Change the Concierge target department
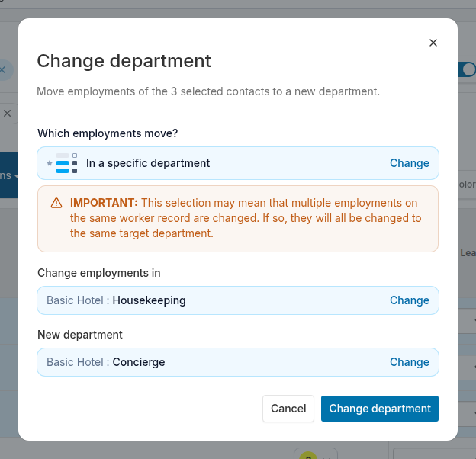Viewport: 476px width, 459px height. [x=409, y=362]
